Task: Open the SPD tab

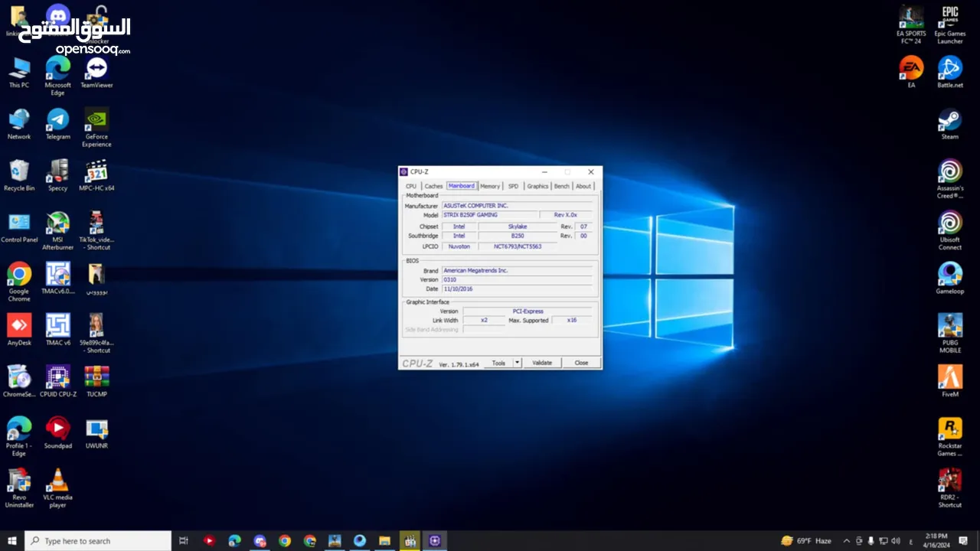Action: point(513,186)
